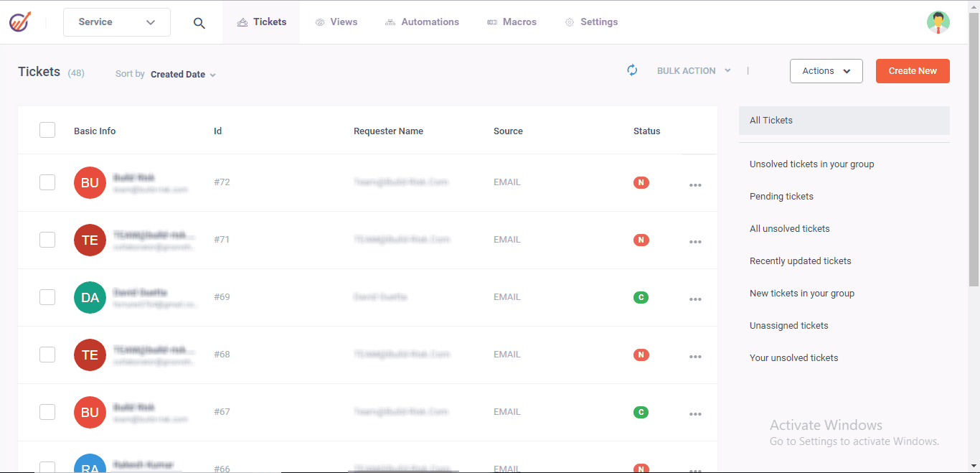Screen dimensions: 980x473
Task: Select All Tickets in the sidebar
Action: pyautogui.click(x=771, y=120)
